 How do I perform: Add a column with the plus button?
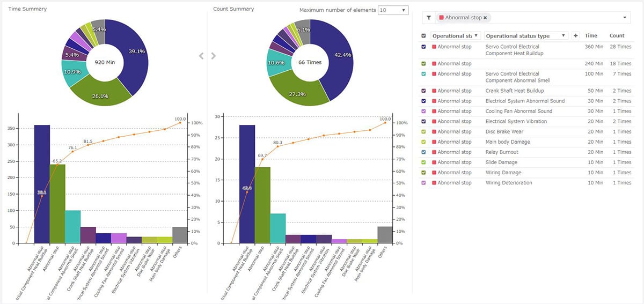click(576, 35)
